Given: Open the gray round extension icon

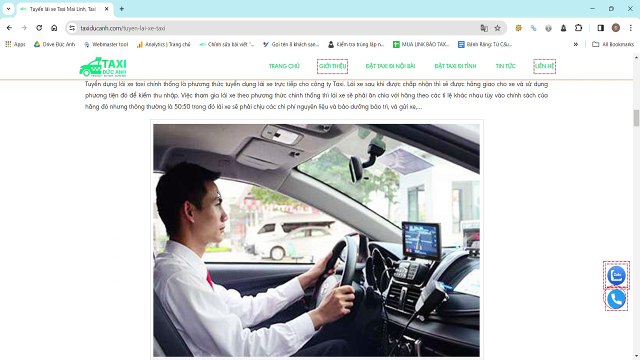Looking at the screenshot, I should 548,28.
